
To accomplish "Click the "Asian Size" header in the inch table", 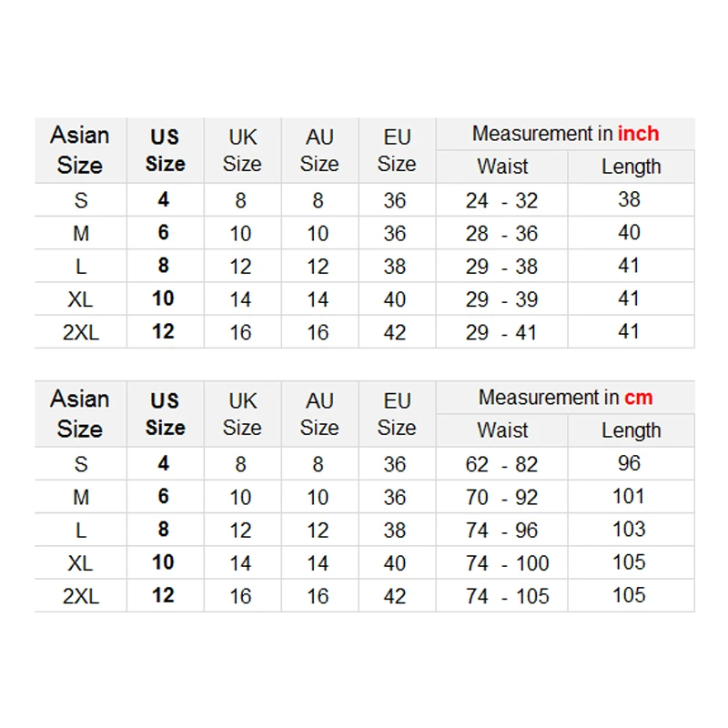I will 80,150.
